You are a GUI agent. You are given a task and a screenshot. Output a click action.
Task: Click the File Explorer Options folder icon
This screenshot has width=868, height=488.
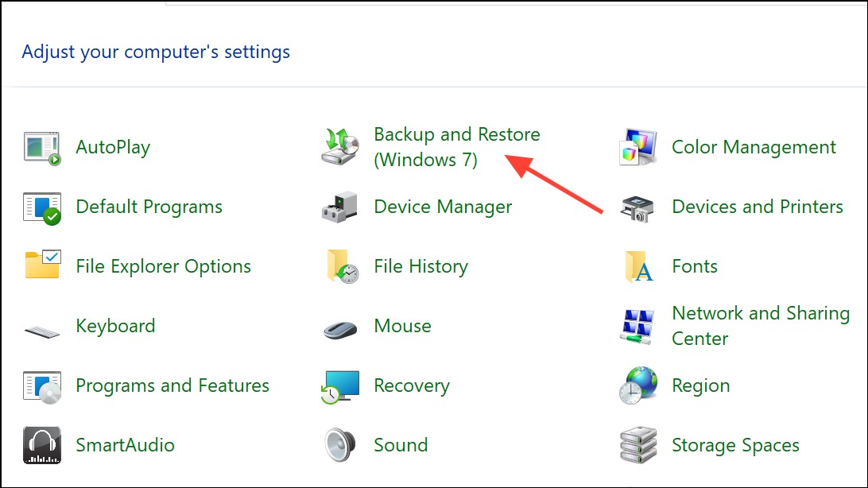tap(42, 266)
